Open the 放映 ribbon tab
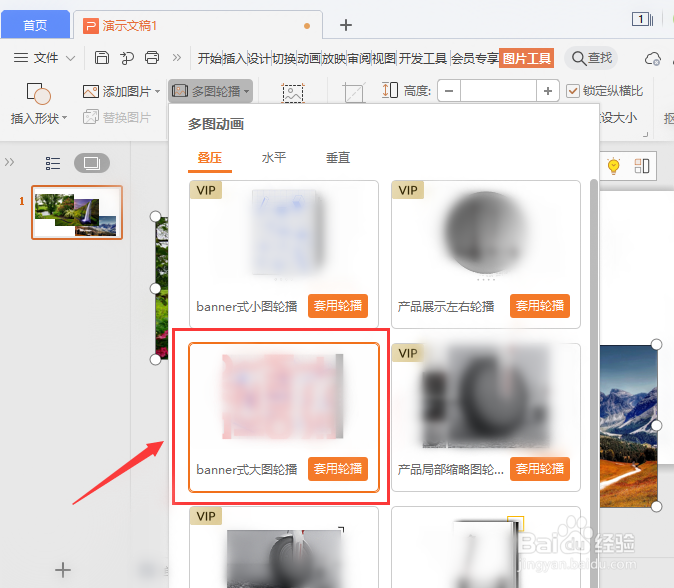Screen dimensions: 674x588 click(x=334, y=58)
